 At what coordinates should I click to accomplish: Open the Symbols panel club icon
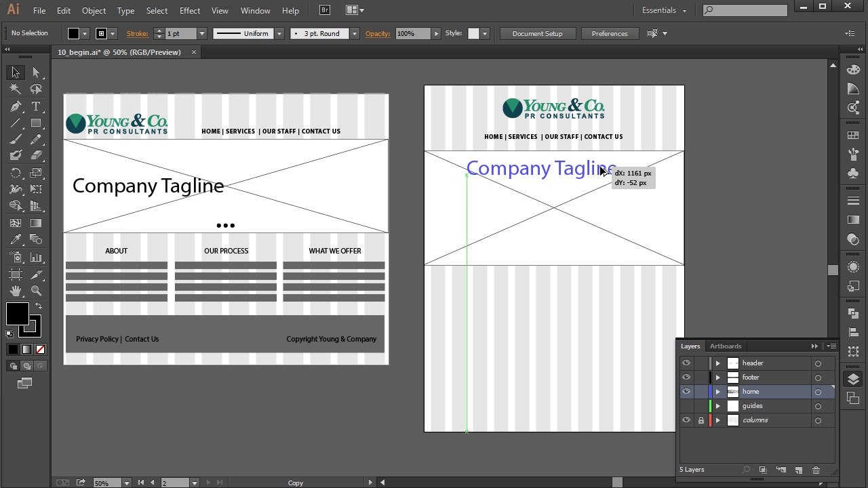click(x=853, y=173)
